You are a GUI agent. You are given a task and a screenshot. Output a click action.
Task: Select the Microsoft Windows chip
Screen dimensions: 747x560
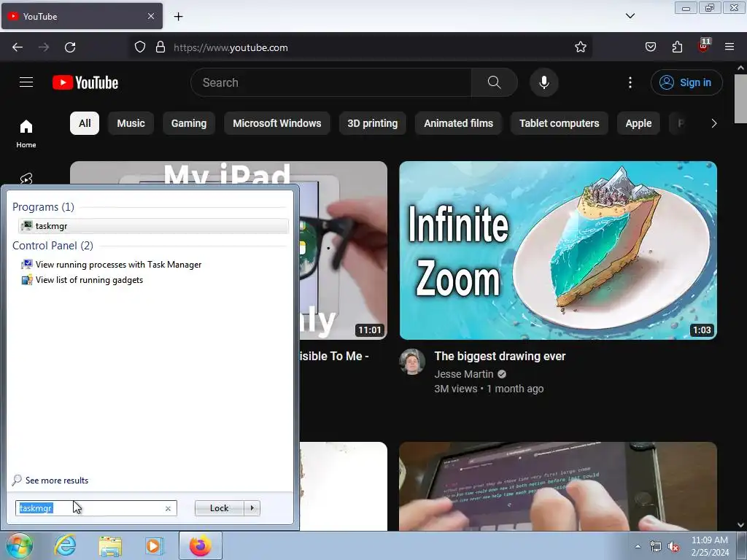coord(276,123)
